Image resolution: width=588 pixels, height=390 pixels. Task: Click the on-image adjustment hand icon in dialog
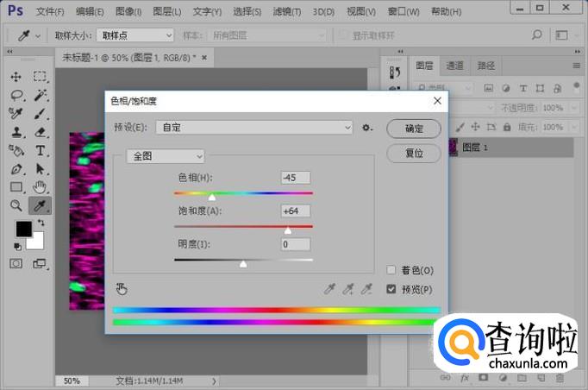(122, 288)
